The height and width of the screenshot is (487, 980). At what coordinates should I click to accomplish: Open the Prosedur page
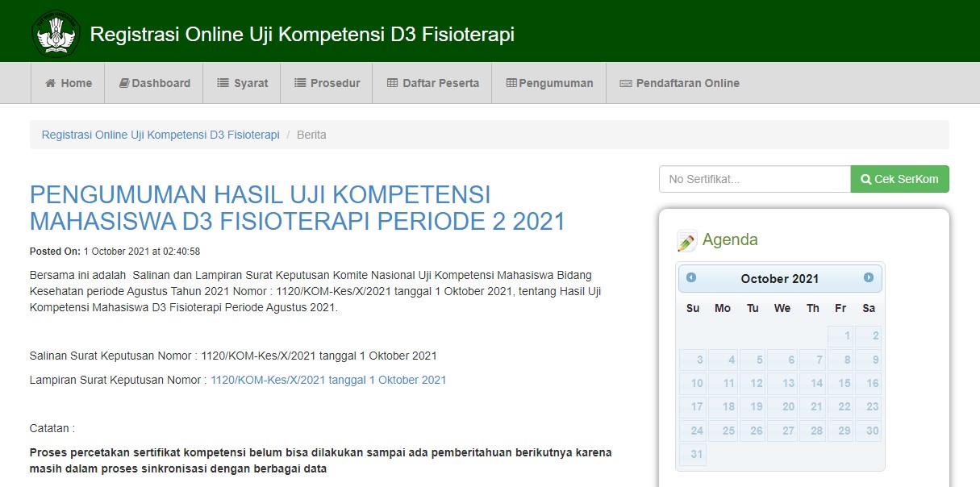click(327, 83)
